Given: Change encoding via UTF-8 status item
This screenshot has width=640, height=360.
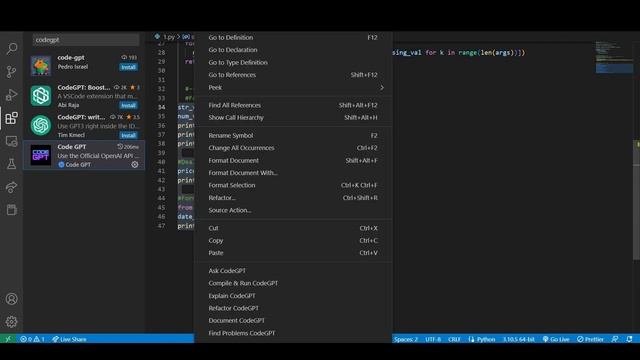Looking at the screenshot, I should (x=433, y=339).
